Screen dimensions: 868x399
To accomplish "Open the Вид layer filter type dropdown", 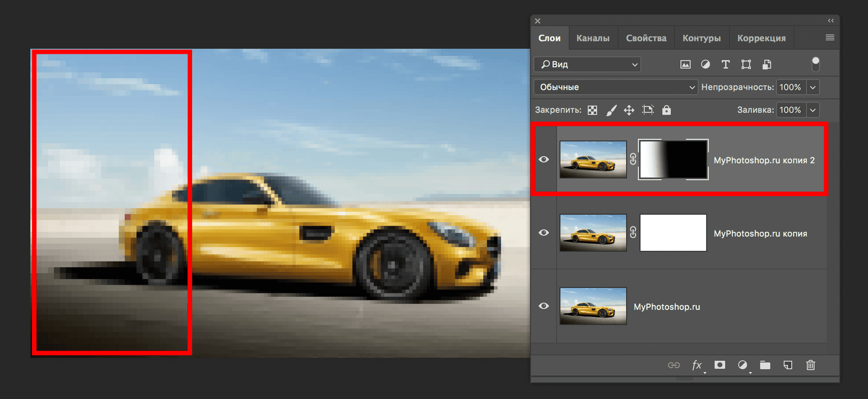I will [x=588, y=65].
